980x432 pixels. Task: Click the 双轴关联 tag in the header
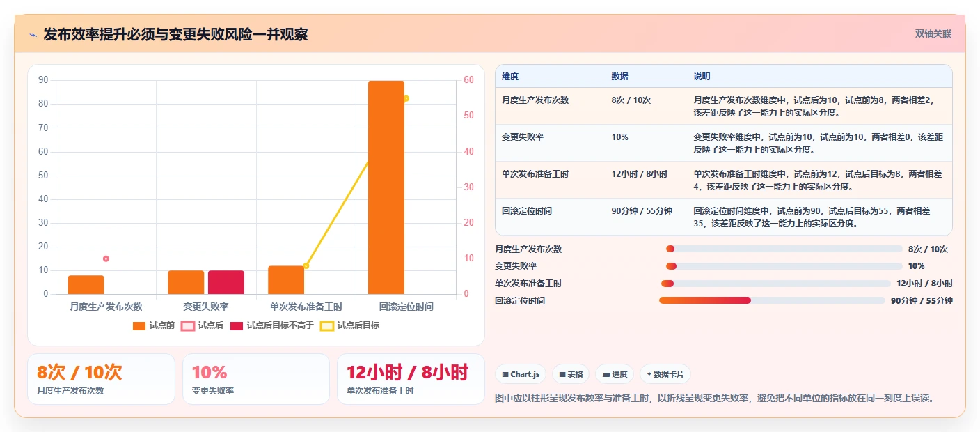[933, 34]
